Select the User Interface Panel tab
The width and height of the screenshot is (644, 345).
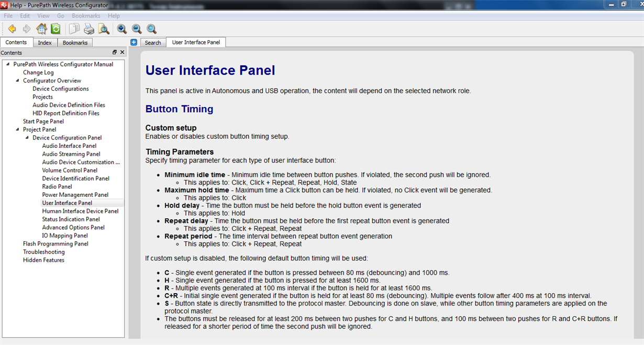pyautogui.click(x=196, y=42)
